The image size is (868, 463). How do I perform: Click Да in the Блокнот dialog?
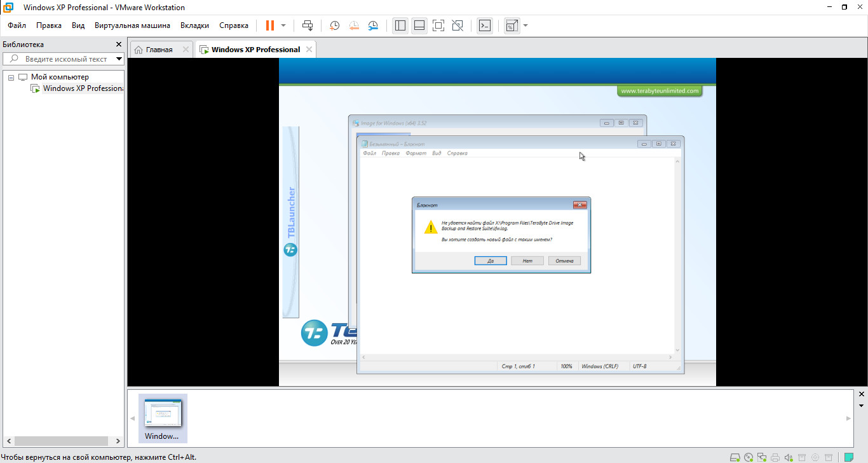491,261
